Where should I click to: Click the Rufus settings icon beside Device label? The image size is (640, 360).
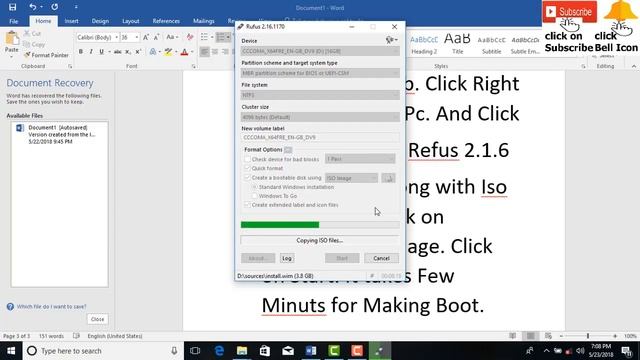(x=391, y=40)
